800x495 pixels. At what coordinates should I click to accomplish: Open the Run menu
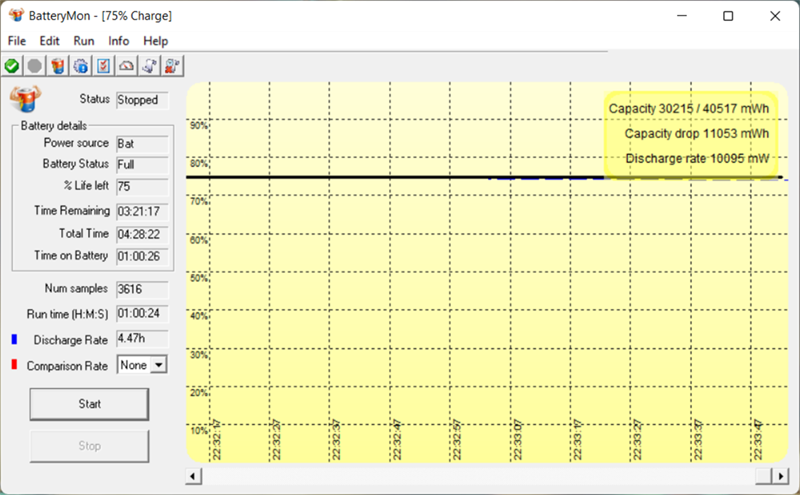[84, 41]
